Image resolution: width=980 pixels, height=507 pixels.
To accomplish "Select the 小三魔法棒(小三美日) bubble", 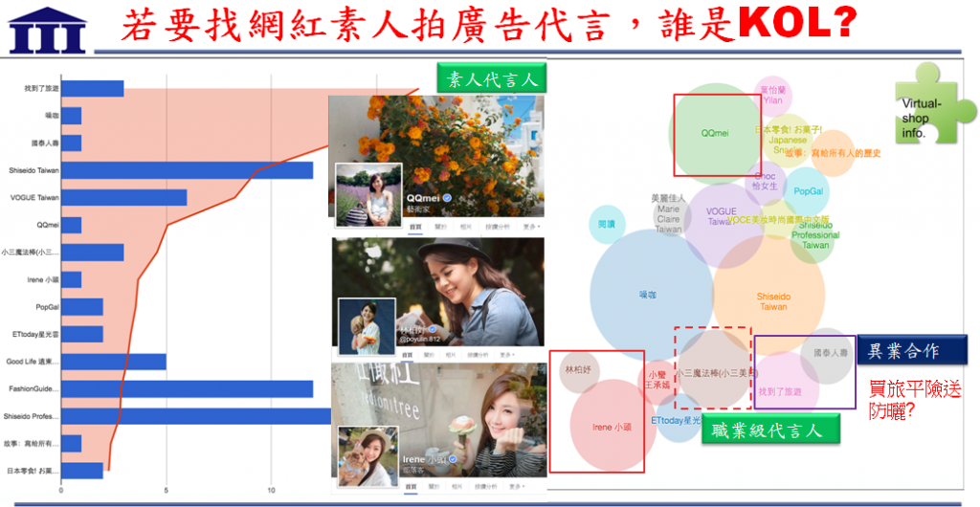I will [714, 369].
